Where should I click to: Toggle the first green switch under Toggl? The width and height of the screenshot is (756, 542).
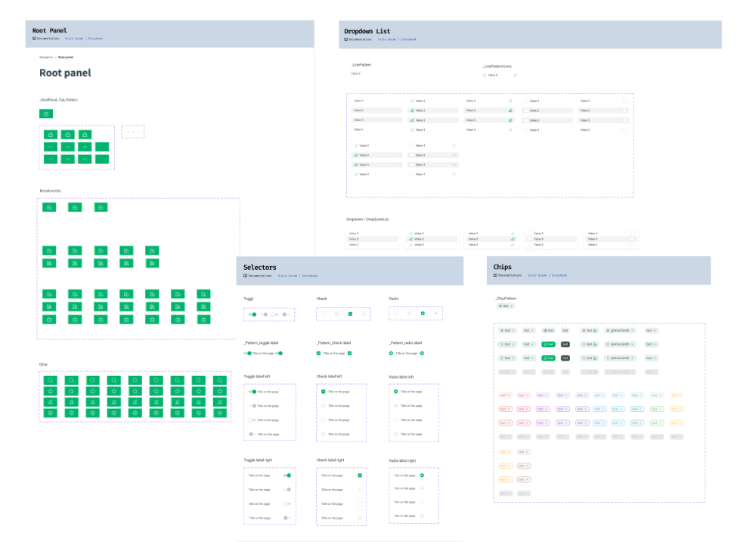pyautogui.click(x=253, y=314)
